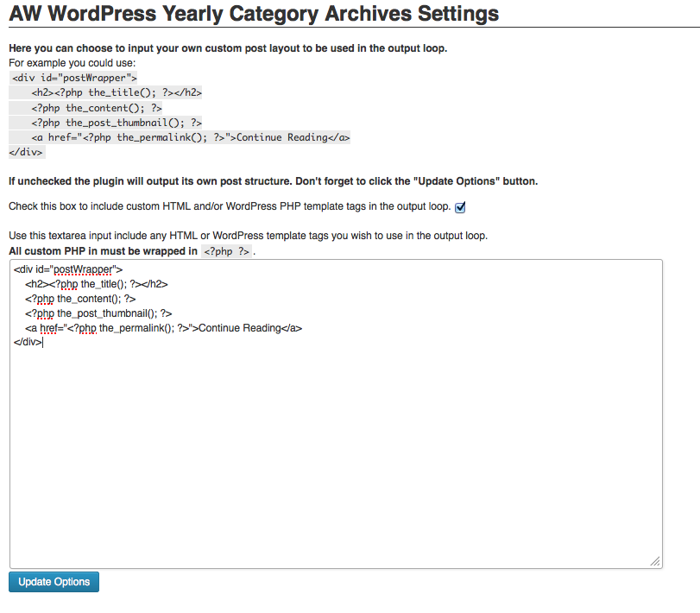Uncheck the custom HTML output loop checkbox
Image resolution: width=700 pixels, height=613 pixels.
(460, 207)
